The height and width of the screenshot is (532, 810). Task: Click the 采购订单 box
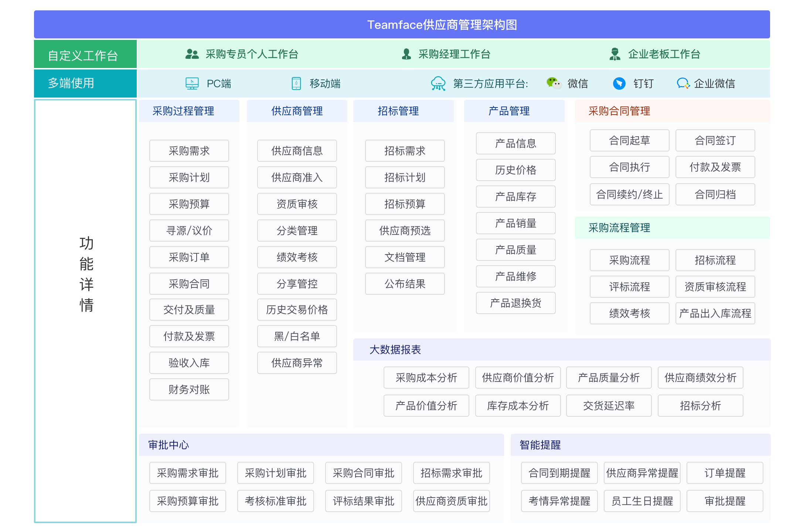point(189,257)
